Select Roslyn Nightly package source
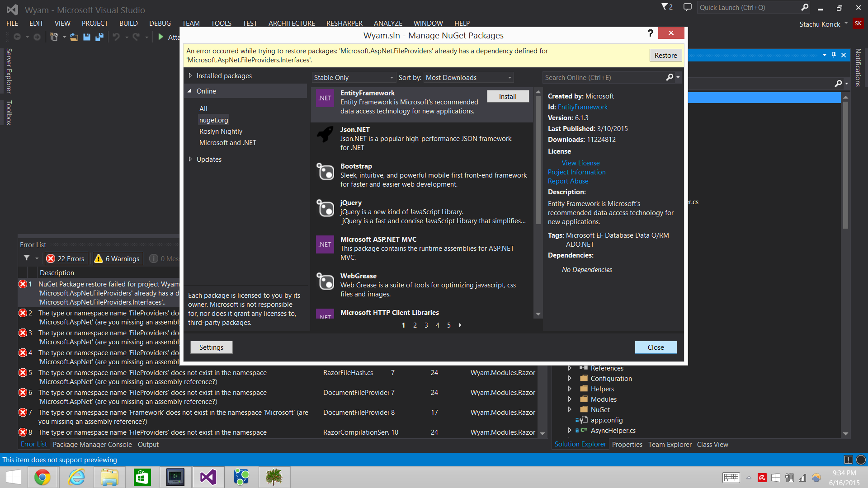The height and width of the screenshot is (488, 868). pyautogui.click(x=221, y=131)
